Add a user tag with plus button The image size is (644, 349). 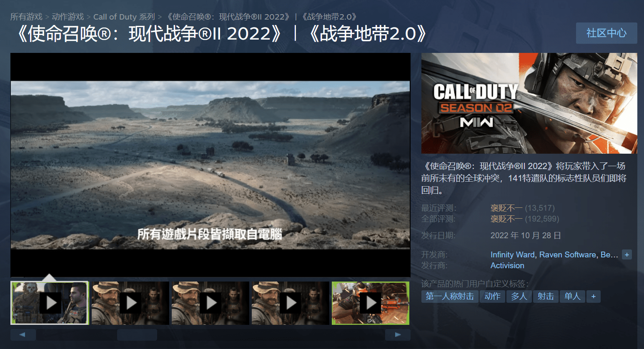pyautogui.click(x=594, y=296)
